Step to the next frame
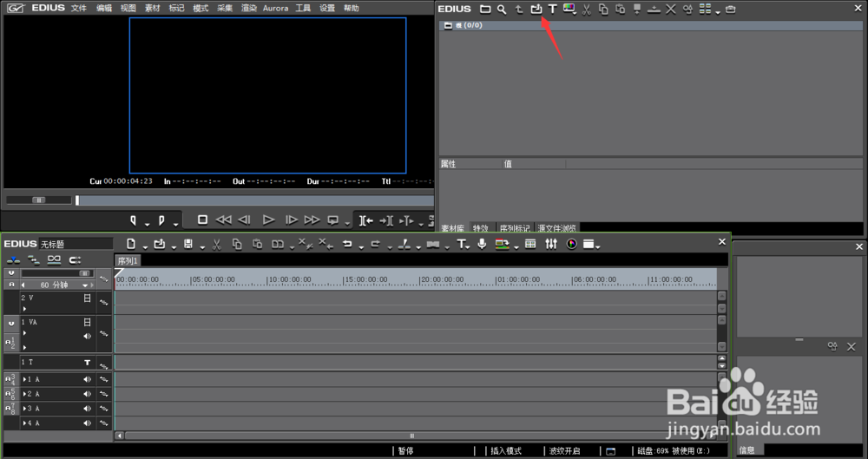Image resolution: width=868 pixels, height=459 pixels. click(291, 220)
